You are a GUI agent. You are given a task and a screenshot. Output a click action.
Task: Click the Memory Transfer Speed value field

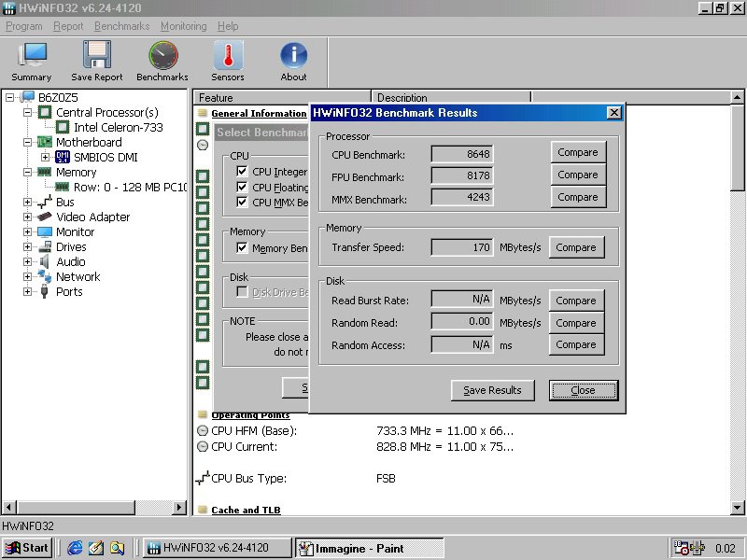463,247
